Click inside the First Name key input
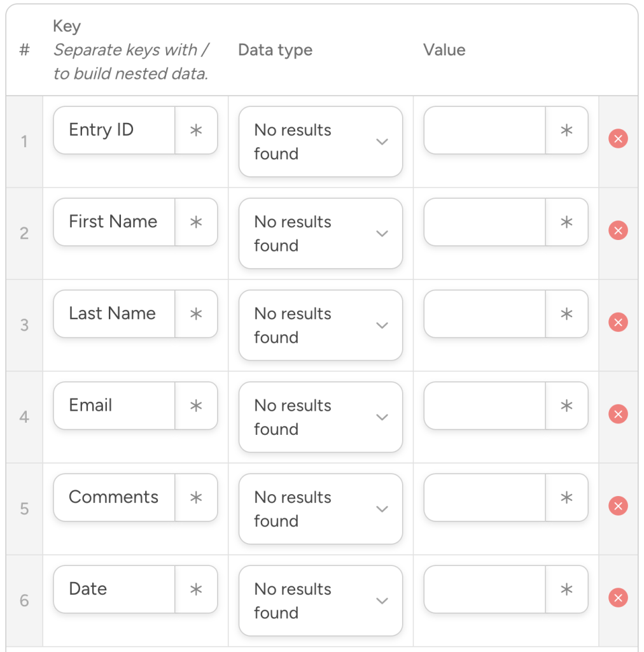 point(113,222)
